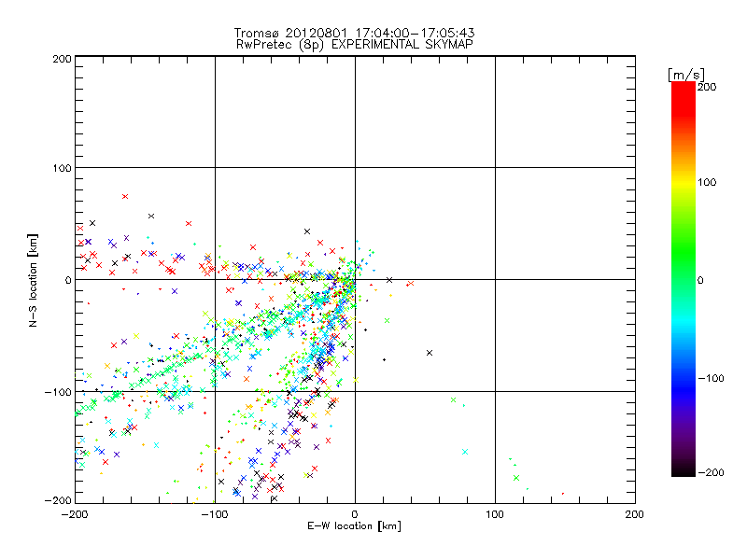Click the 'N-S location [km]' axis label
Screen dimensions: 747x560
33,281
